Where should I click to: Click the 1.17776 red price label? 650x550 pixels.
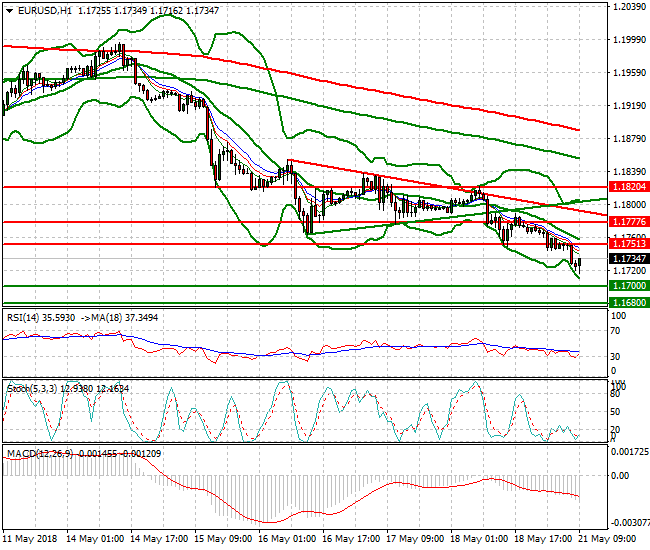629,222
